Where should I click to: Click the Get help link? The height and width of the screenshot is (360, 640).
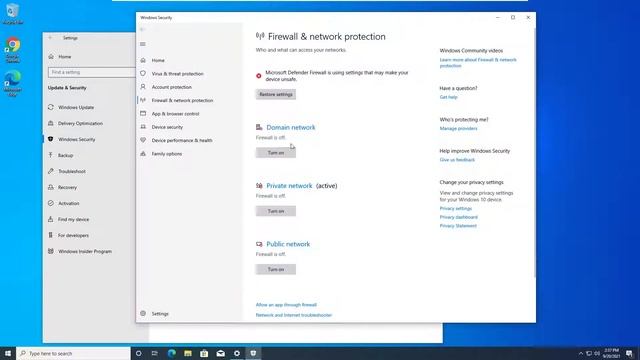tap(449, 97)
